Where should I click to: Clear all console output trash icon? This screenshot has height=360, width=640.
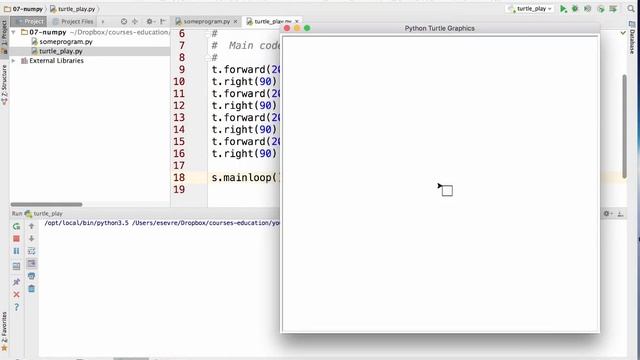tap(31, 289)
